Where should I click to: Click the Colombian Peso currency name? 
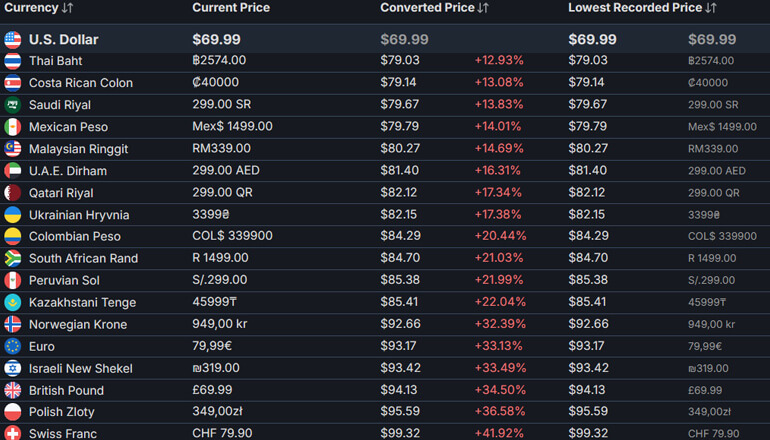pyautogui.click(x=75, y=237)
